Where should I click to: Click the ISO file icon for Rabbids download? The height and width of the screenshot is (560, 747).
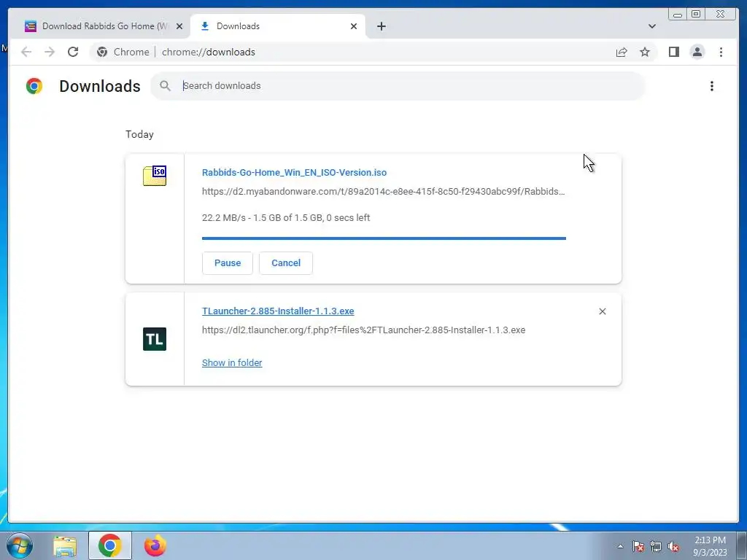coord(155,176)
